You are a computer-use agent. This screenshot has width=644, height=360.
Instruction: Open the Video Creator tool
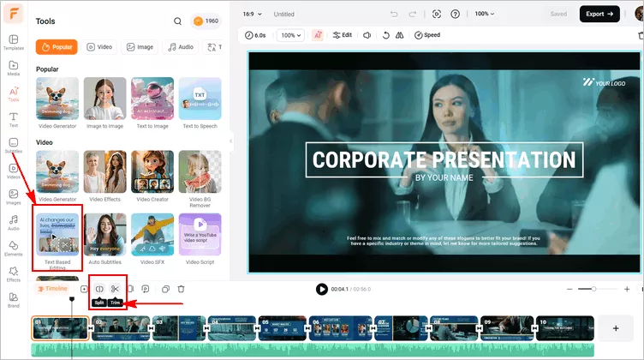pos(152,177)
